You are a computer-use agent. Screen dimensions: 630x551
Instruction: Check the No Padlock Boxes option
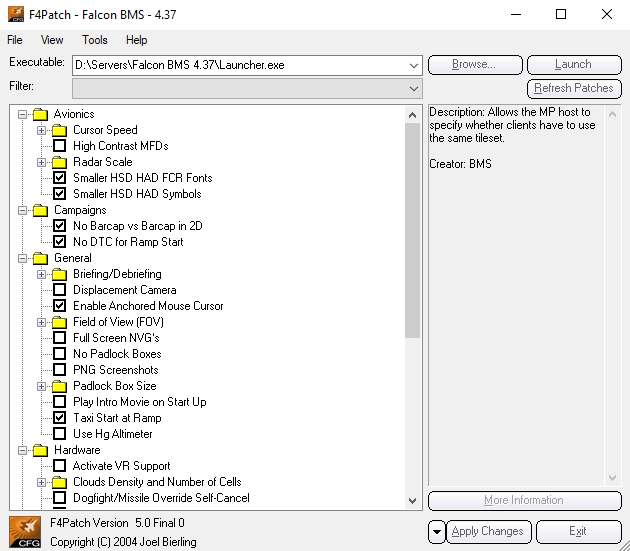click(x=59, y=354)
